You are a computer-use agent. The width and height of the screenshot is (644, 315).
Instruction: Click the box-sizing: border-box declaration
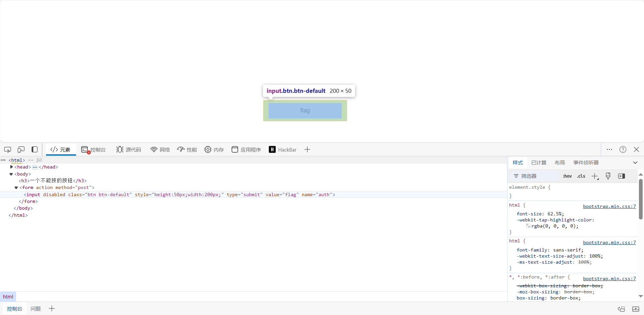coord(549,298)
